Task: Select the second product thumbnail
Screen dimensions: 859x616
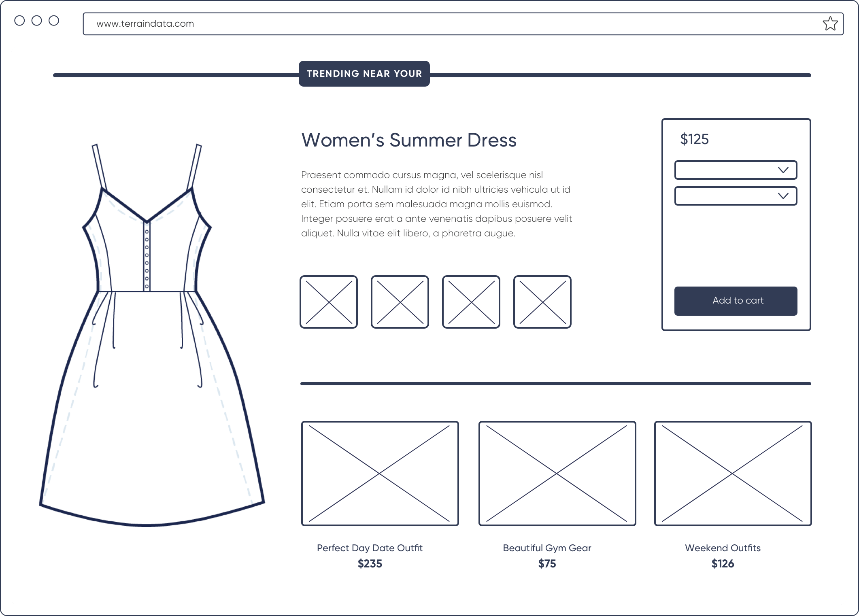Action: [x=400, y=302]
